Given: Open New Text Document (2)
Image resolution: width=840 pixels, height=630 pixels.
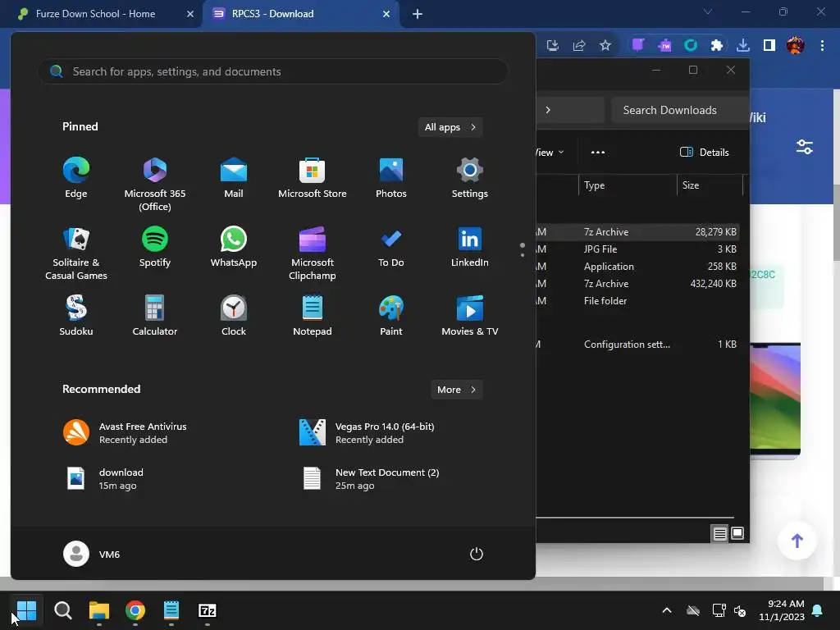Looking at the screenshot, I should tap(371, 479).
